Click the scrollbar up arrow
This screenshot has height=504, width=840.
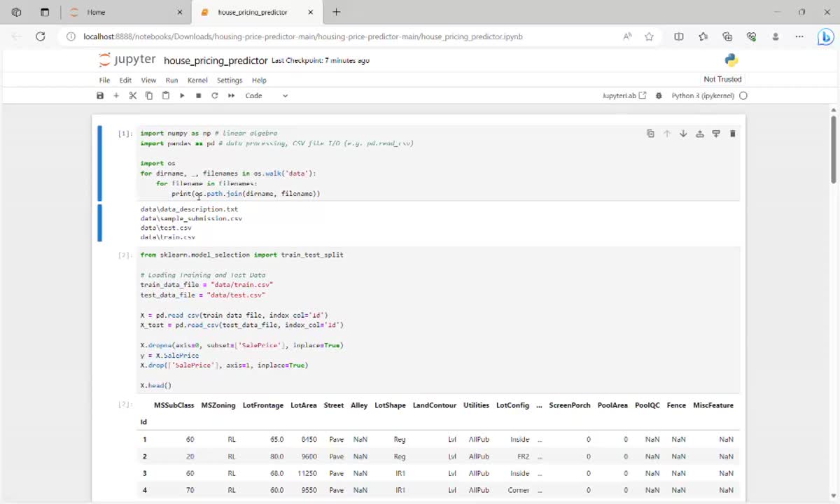click(834, 111)
